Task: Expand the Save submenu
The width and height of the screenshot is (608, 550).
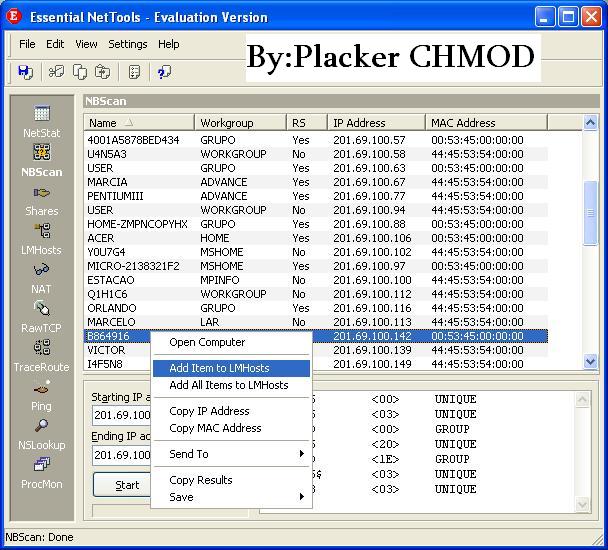Action: [231, 497]
